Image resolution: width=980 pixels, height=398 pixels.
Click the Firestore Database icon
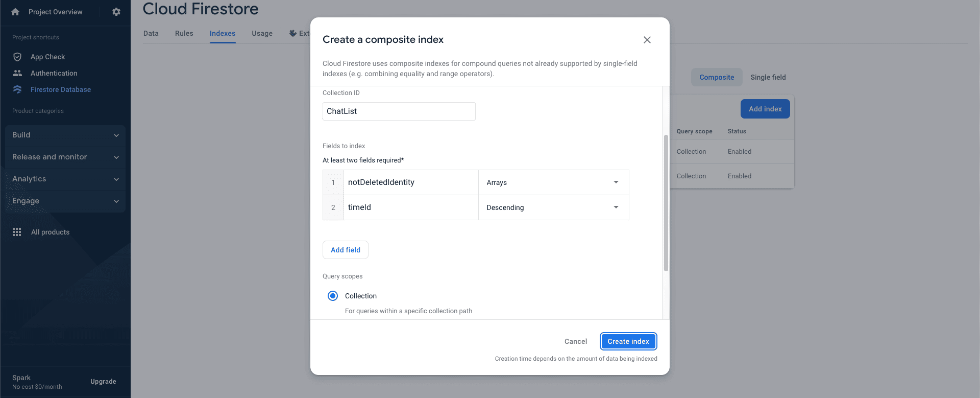pyautogui.click(x=17, y=89)
